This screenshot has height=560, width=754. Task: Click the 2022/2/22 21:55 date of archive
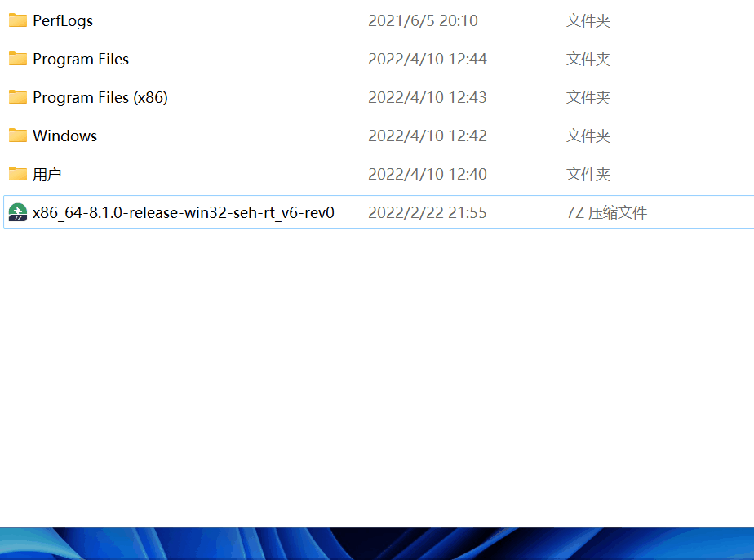pyautogui.click(x=428, y=212)
